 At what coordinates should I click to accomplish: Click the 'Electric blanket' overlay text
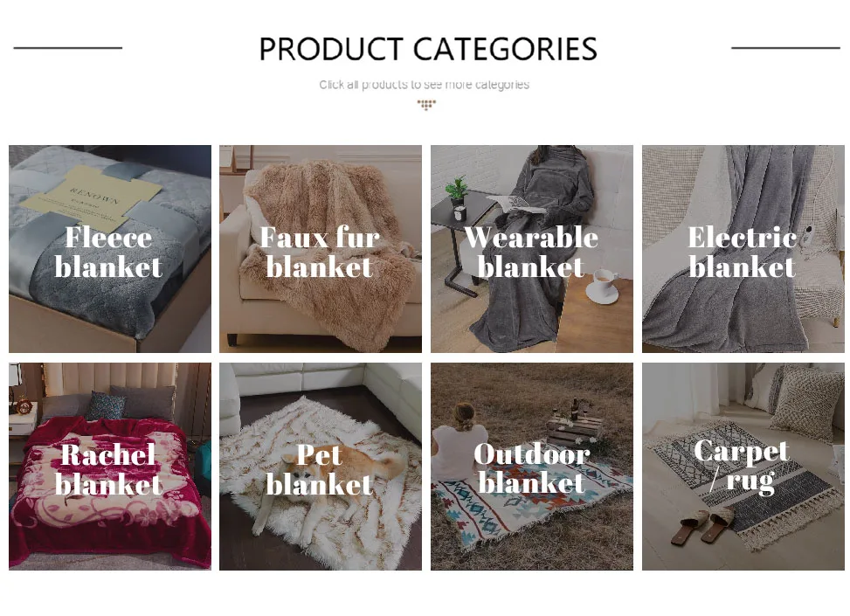point(743,253)
